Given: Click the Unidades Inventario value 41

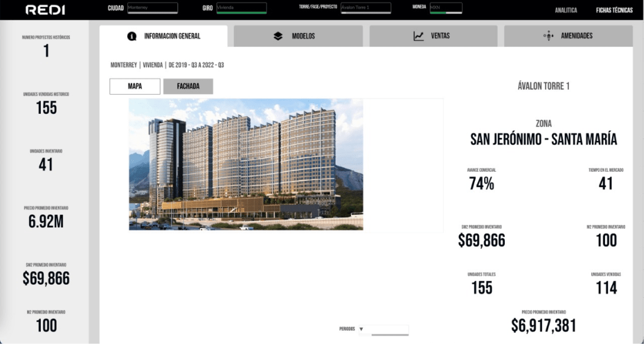Looking at the screenshot, I should click(46, 165).
